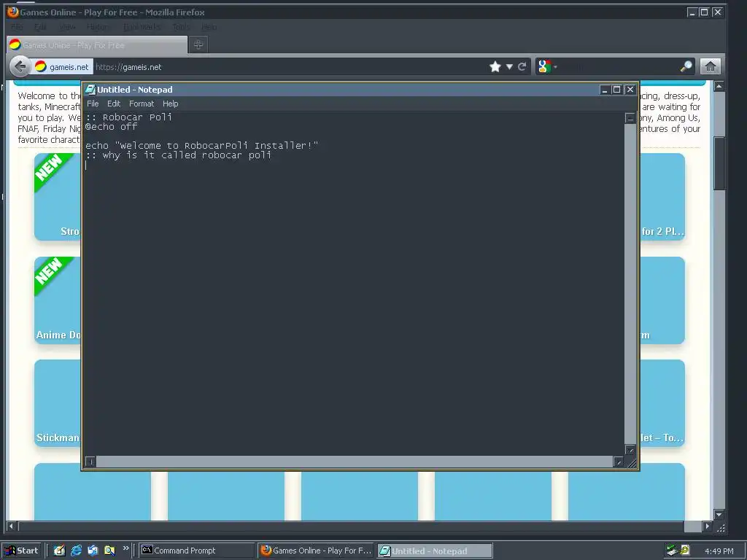Image resolution: width=747 pixels, height=560 pixels.
Task: Go back using Firefox back arrow
Action: 20,66
